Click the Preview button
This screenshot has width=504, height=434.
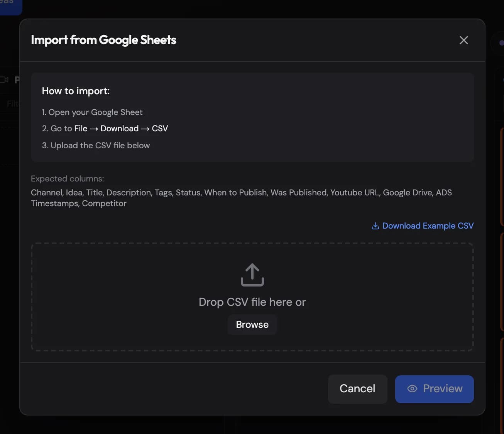coord(435,389)
